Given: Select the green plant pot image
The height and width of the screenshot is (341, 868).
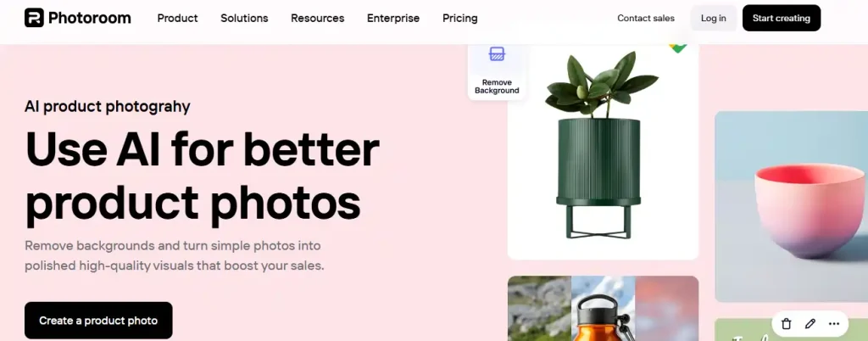Looking at the screenshot, I should pyautogui.click(x=603, y=151).
